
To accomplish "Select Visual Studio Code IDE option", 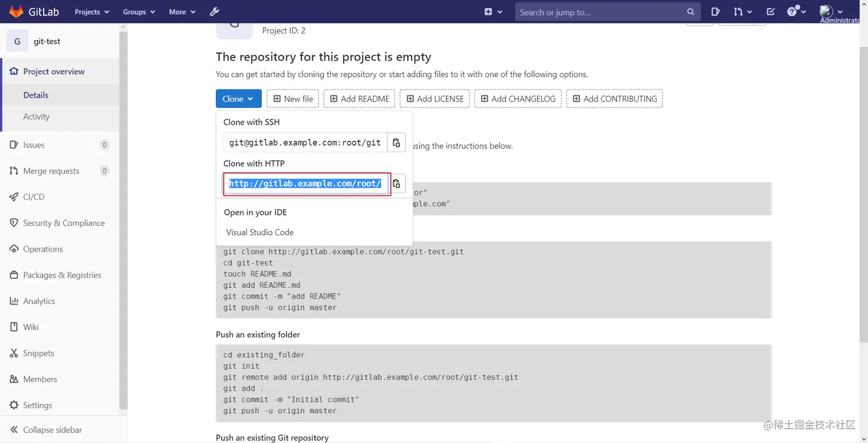I will (260, 233).
